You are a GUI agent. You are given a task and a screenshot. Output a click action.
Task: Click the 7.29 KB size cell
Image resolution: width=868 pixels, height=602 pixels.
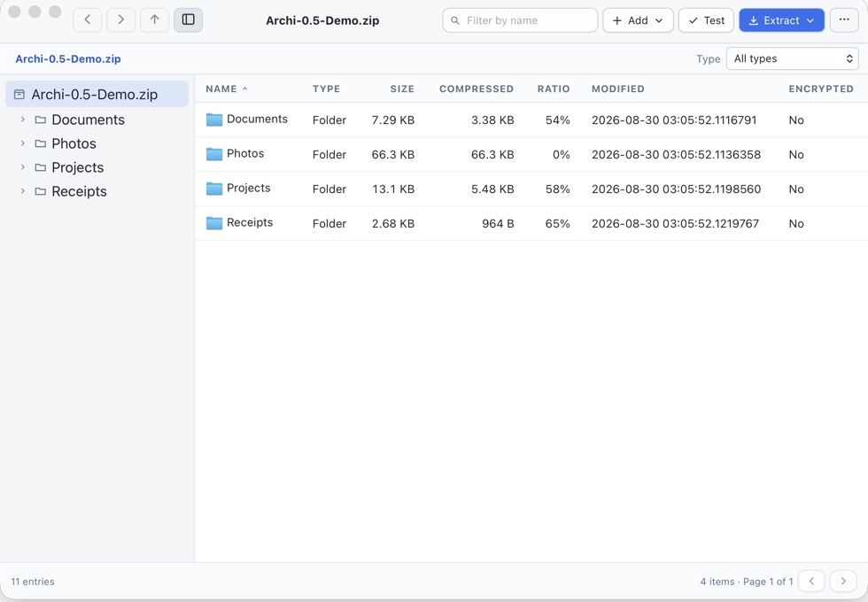click(393, 120)
